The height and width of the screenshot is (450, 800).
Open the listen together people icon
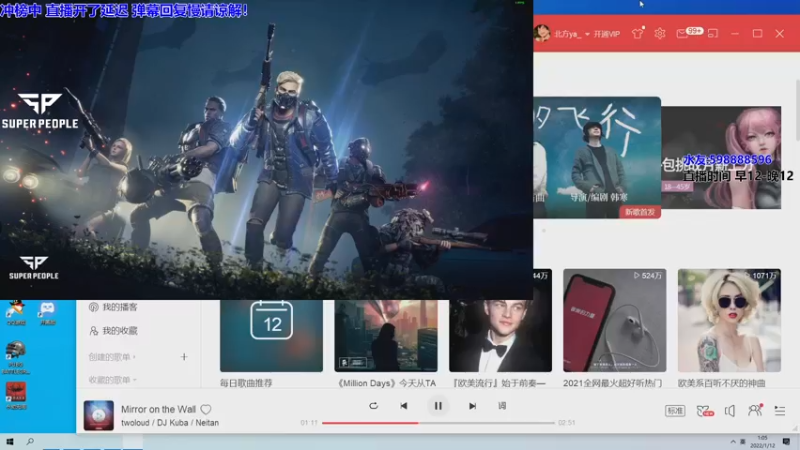pyautogui.click(x=755, y=410)
